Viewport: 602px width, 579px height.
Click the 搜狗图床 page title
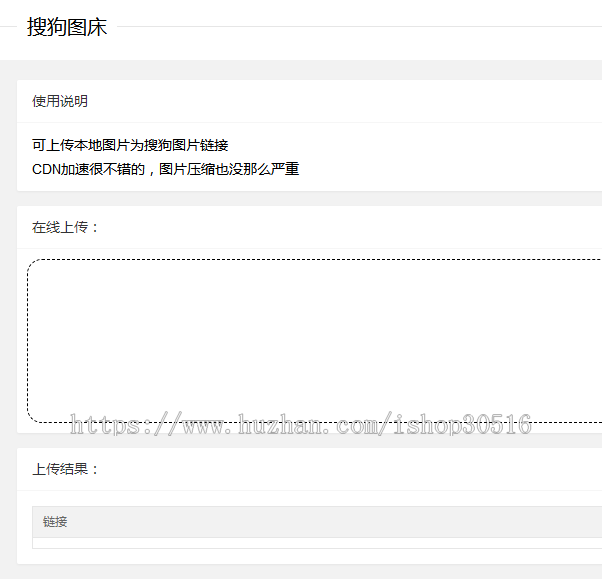click(x=67, y=27)
